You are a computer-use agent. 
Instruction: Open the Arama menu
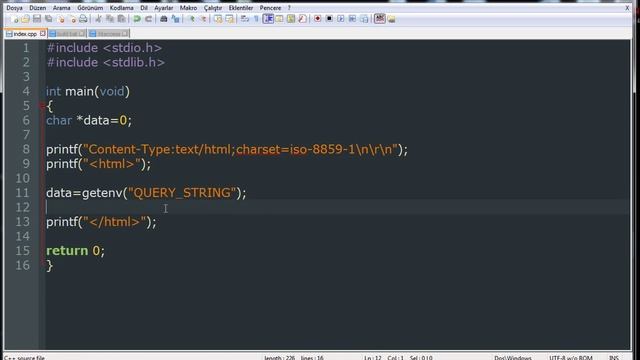[x=61, y=8]
